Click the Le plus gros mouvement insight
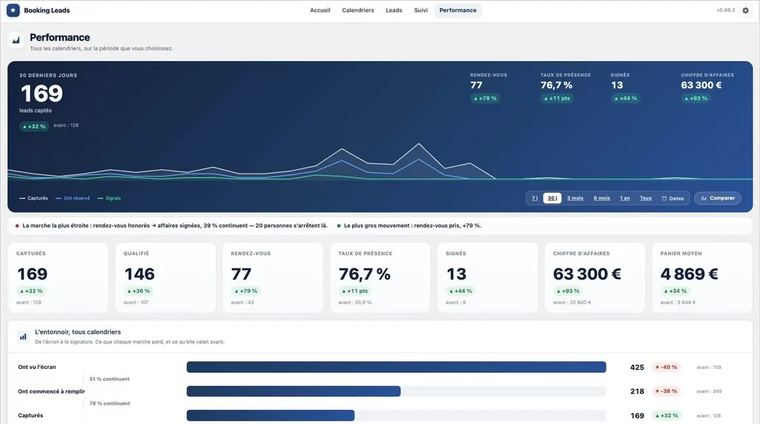 coord(409,226)
